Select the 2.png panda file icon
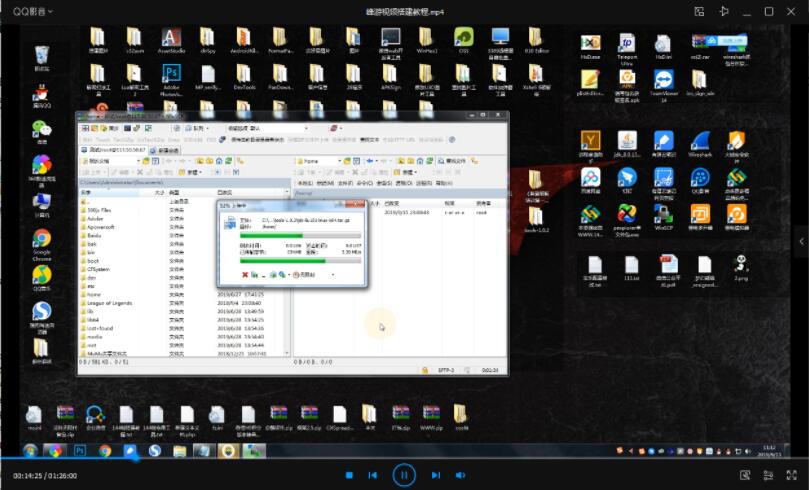Viewport: 809px width, 490px height. point(740,268)
